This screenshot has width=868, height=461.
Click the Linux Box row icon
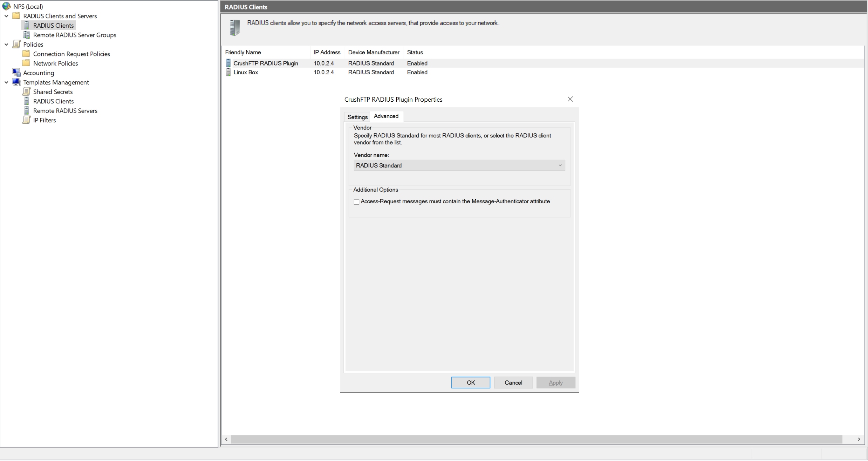tap(228, 72)
